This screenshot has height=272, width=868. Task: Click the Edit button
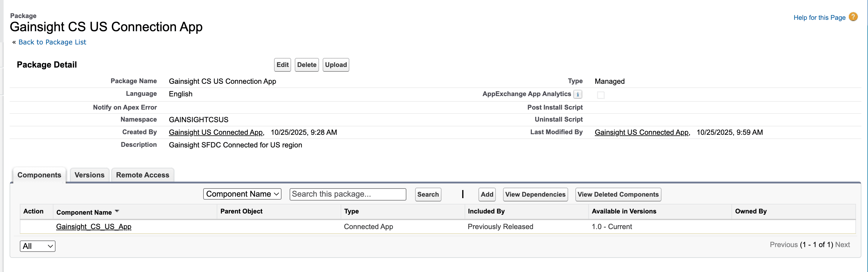click(282, 65)
